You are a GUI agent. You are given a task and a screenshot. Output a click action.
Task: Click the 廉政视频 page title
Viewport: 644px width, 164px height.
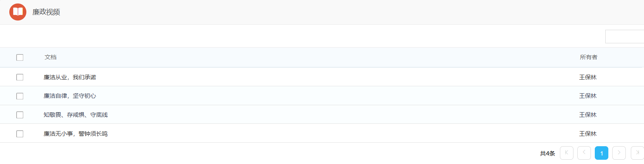pyautogui.click(x=46, y=12)
